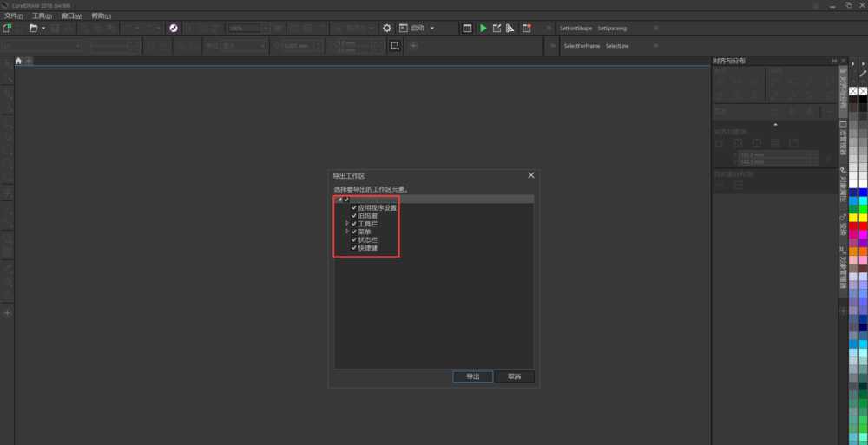
Task: Open the options gear icon in toolbar
Action: click(x=387, y=29)
